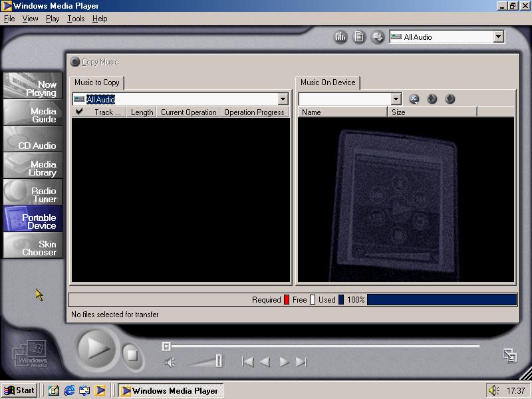Expand the top-right All Audio playlist dropdown
Screen dimensions: 532x399
[499, 37]
